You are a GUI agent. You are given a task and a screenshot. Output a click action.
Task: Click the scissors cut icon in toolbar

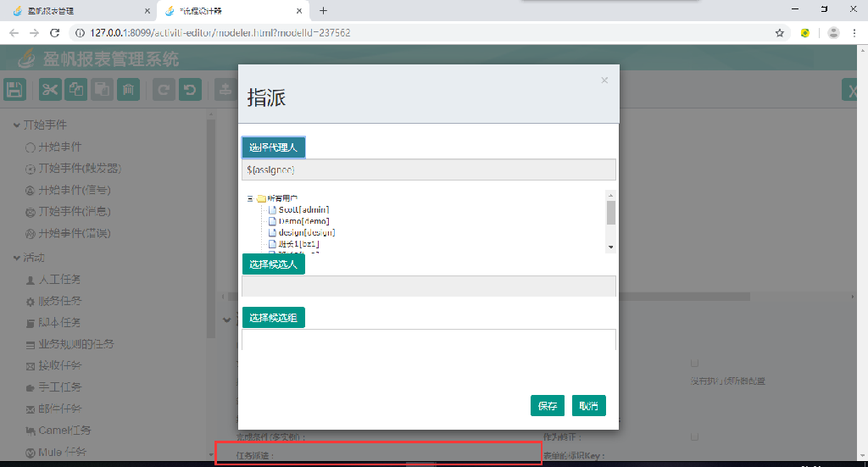[50, 90]
